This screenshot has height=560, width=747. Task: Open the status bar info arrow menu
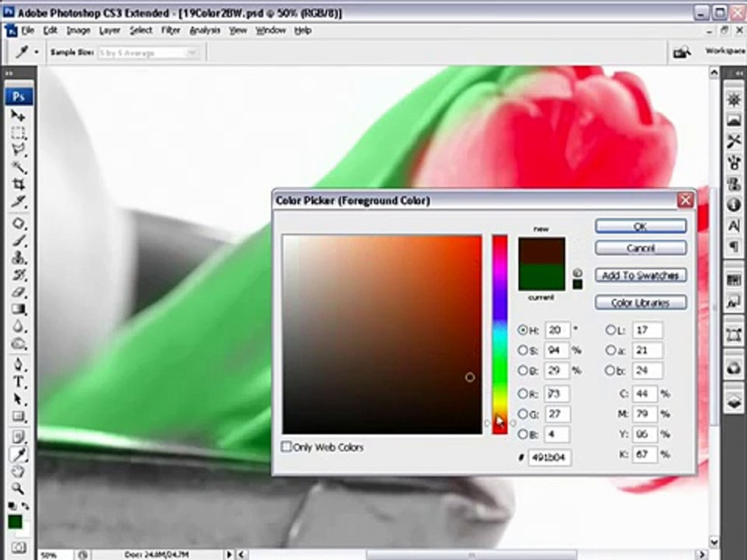pyautogui.click(x=229, y=554)
